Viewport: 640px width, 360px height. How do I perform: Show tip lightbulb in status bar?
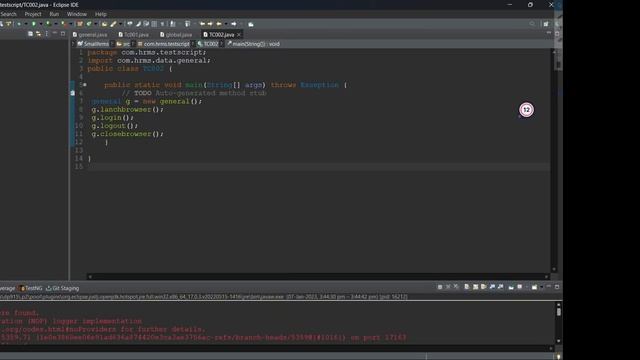coord(558,356)
